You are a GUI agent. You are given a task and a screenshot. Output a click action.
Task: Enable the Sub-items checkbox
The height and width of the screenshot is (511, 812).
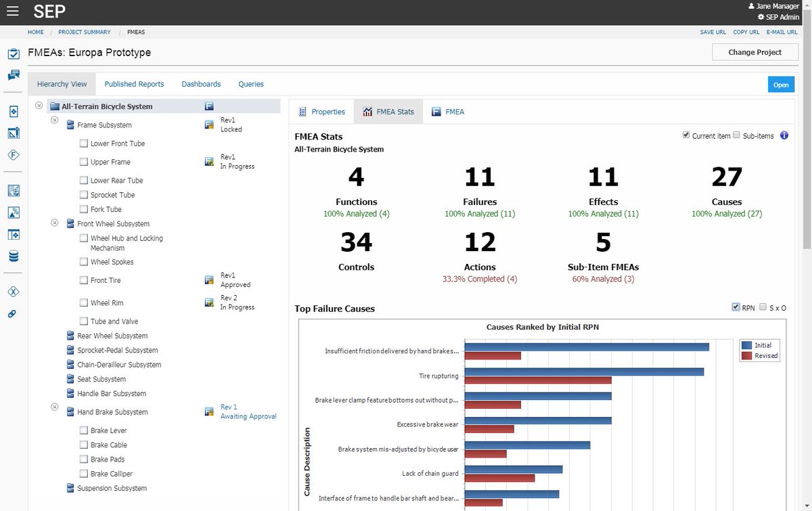[735, 135]
